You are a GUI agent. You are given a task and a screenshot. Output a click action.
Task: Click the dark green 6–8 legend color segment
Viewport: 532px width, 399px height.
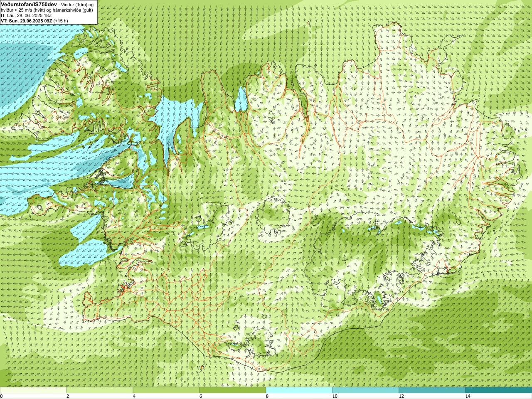click(233, 390)
